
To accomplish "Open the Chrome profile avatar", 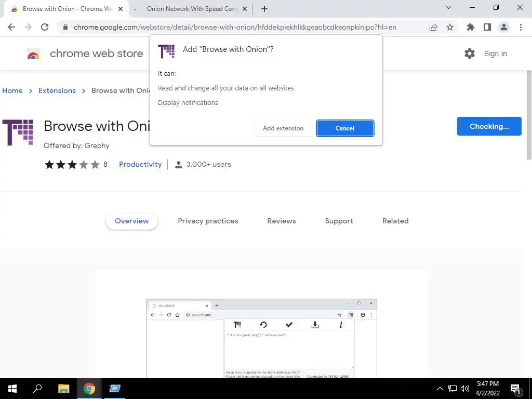I will click(x=503, y=27).
